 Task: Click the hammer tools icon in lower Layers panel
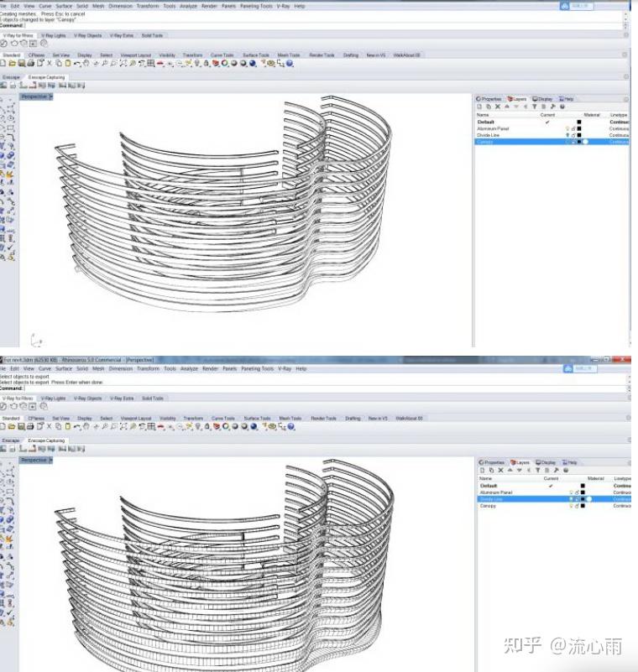(x=556, y=470)
